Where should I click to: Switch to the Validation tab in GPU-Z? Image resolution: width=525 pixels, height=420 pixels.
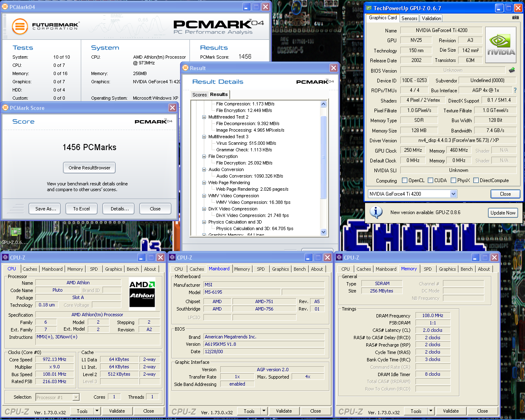431,18
